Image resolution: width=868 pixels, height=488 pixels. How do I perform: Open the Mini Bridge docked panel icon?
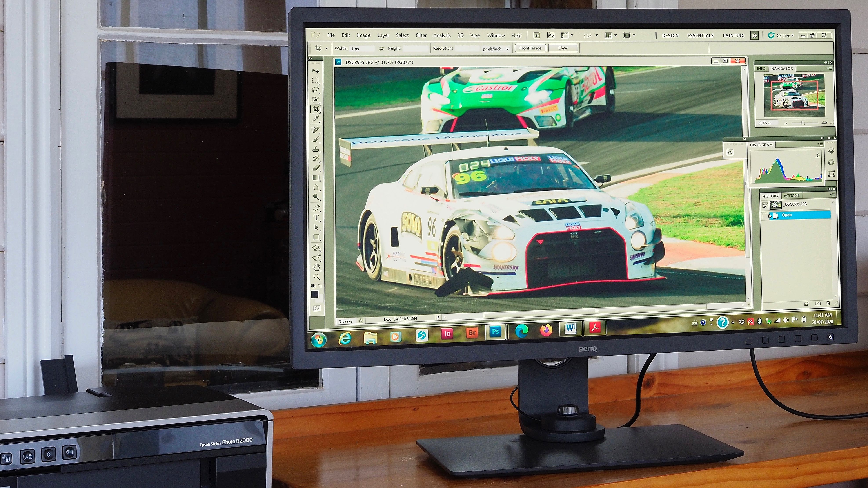click(730, 153)
